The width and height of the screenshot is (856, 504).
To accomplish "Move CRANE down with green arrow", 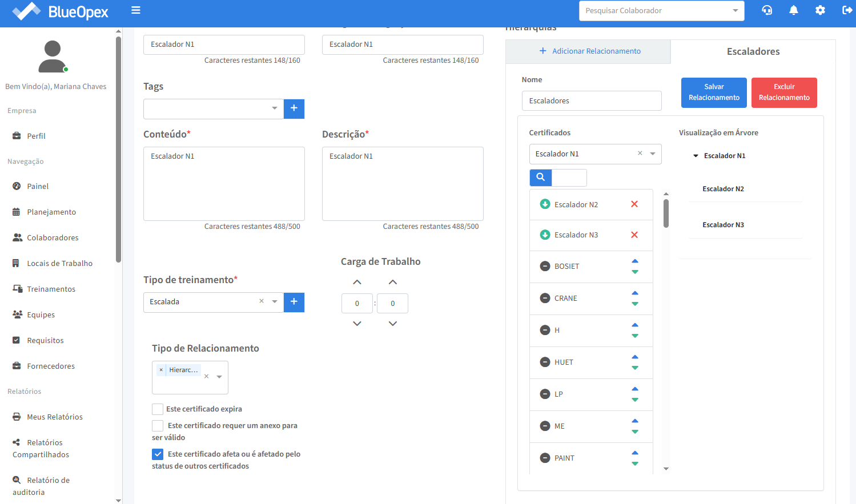I will click(x=635, y=304).
